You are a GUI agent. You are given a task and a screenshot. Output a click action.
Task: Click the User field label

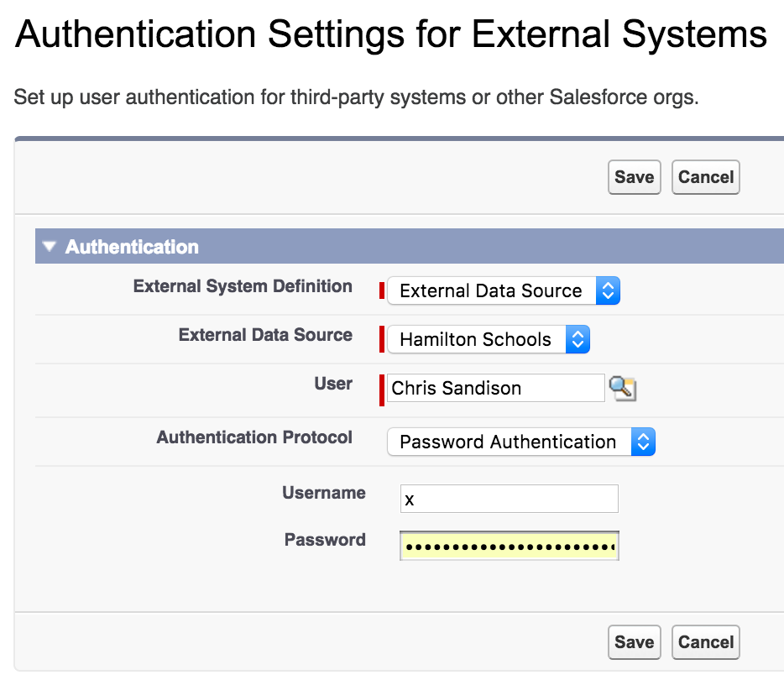(x=333, y=384)
